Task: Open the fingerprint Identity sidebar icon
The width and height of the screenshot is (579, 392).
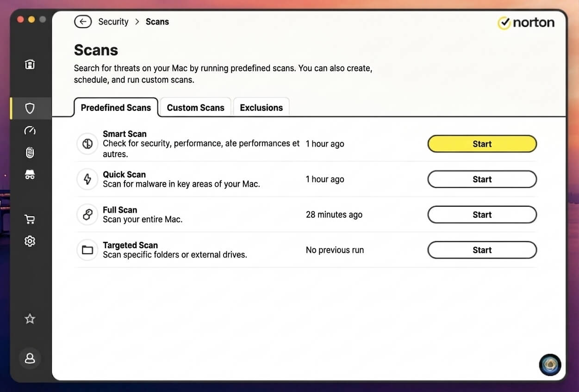Action: (x=30, y=153)
